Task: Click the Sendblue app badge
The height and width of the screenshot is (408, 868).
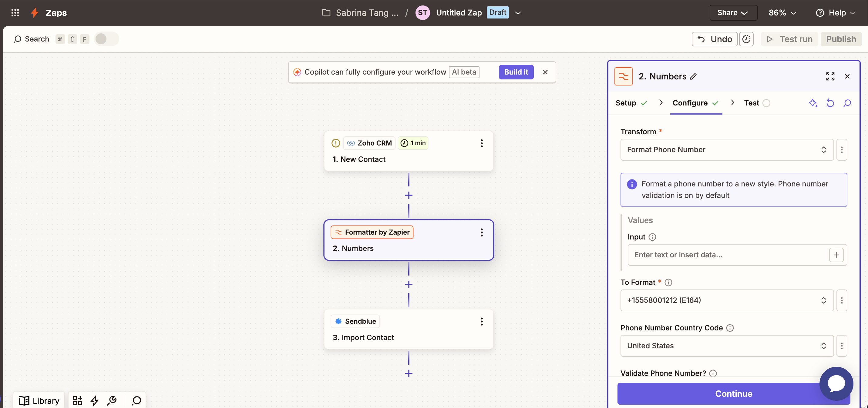Action: tap(355, 321)
